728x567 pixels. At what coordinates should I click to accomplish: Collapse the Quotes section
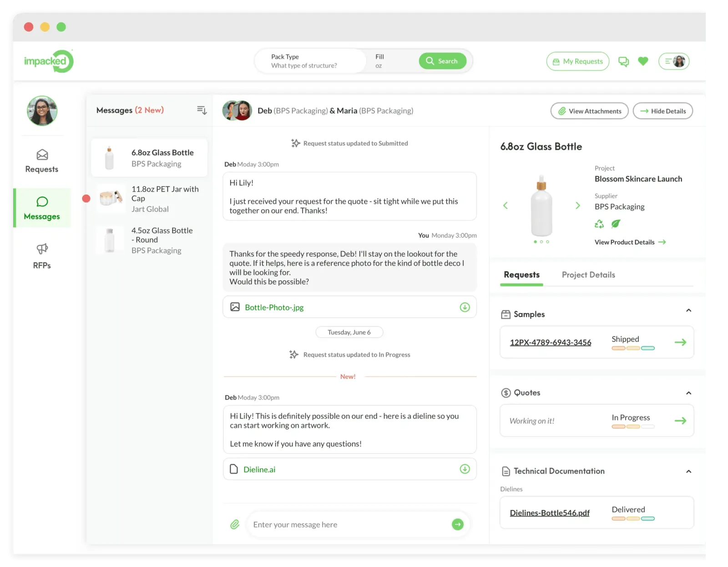tap(688, 393)
